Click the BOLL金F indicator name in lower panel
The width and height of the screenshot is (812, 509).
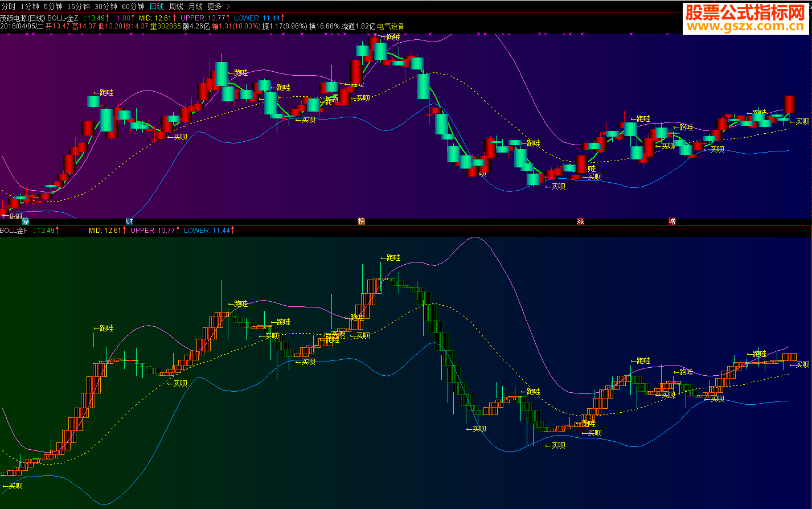(x=14, y=231)
